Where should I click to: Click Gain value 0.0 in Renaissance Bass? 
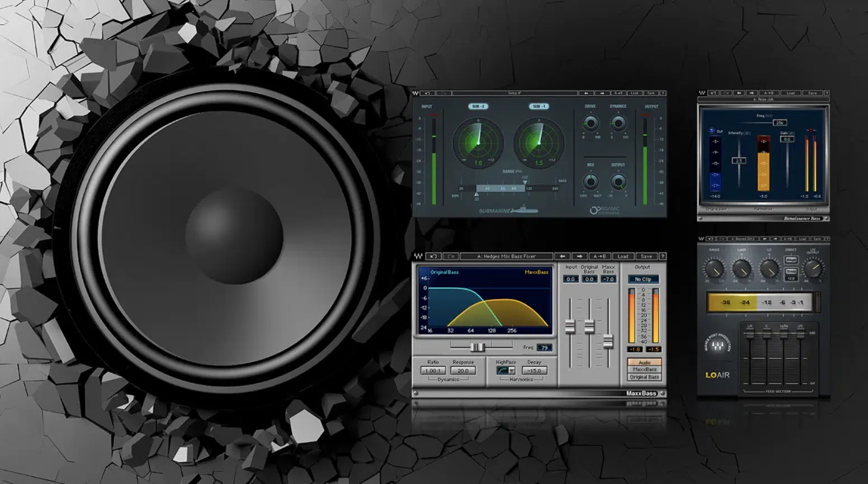pyautogui.click(x=787, y=139)
